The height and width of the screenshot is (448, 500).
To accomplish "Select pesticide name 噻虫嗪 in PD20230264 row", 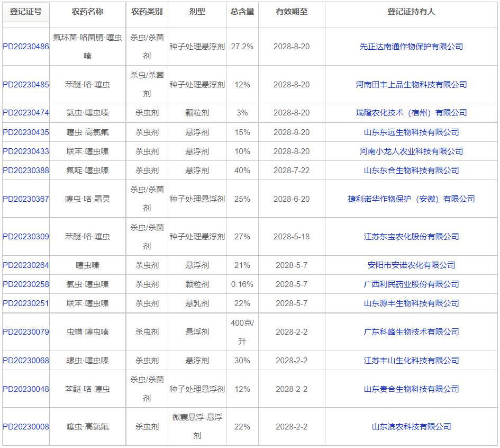I will click(x=88, y=265).
